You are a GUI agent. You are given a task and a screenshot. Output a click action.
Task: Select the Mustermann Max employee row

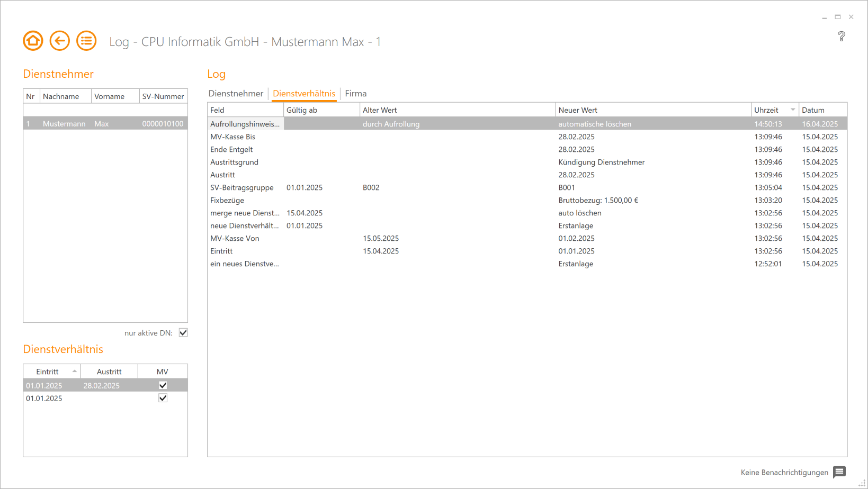pyautogui.click(x=105, y=124)
